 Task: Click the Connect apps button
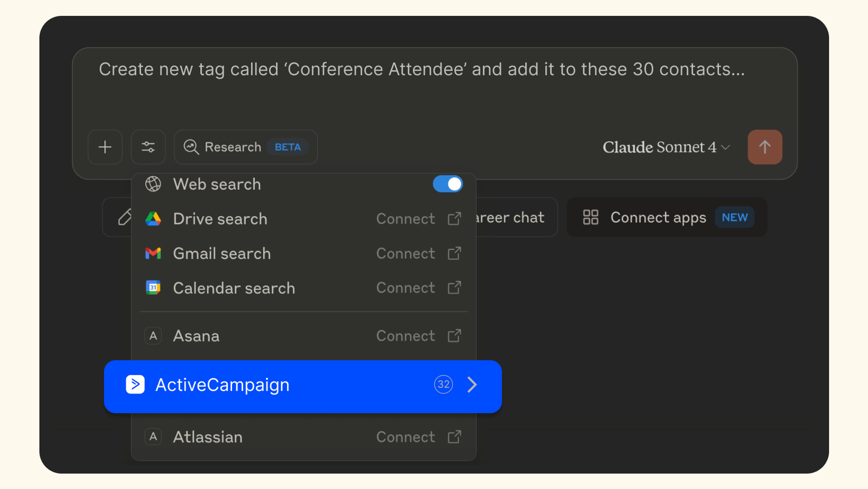point(666,217)
